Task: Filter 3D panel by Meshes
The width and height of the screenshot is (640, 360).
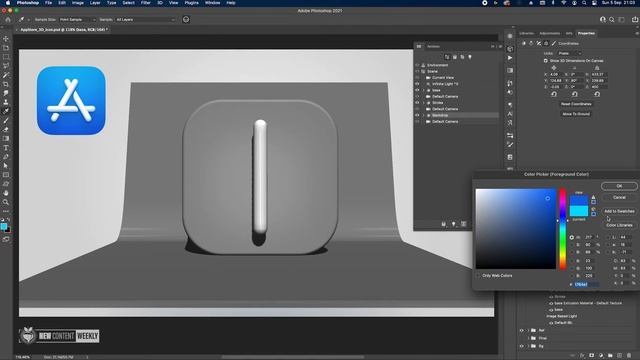Action: click(x=455, y=57)
